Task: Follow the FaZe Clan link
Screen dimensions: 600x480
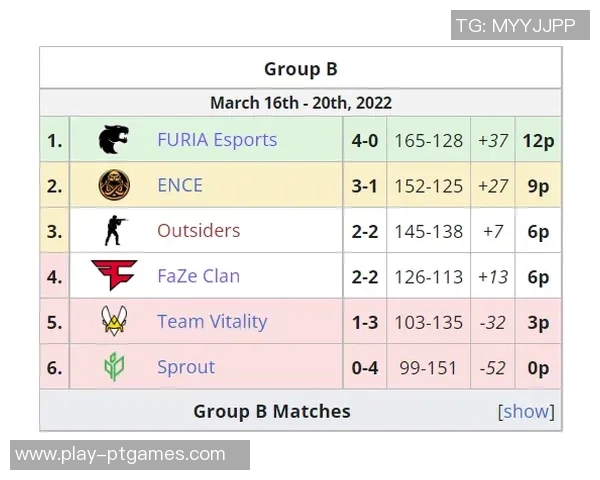Action: [198, 276]
